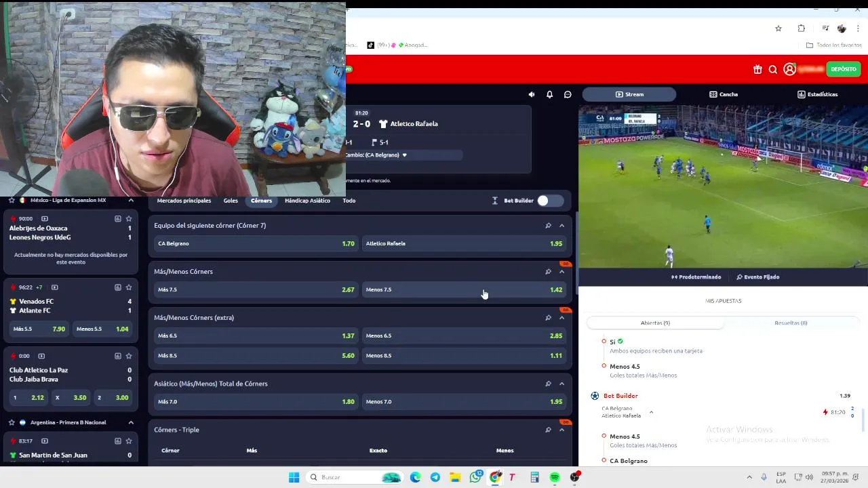
Task: Open statistics icon for Venados FC match
Action: coord(117,287)
